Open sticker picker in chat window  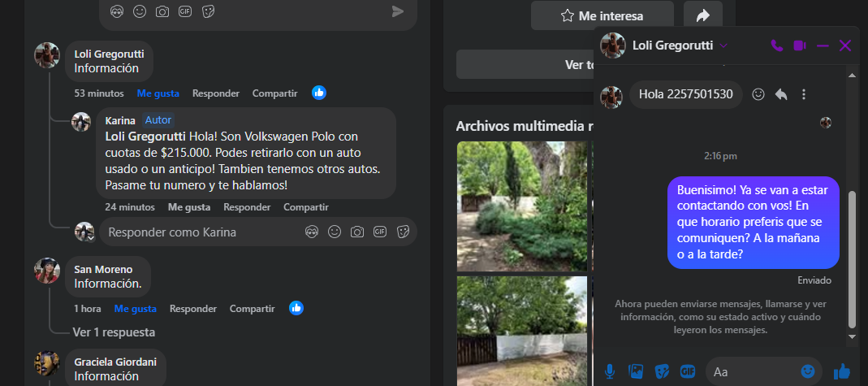coord(662,371)
